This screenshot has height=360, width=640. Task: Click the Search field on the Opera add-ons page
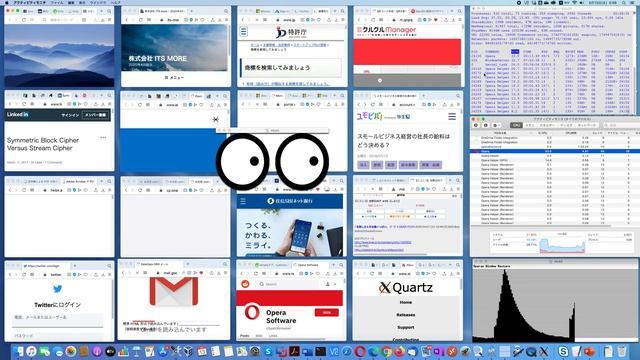click(x=287, y=284)
